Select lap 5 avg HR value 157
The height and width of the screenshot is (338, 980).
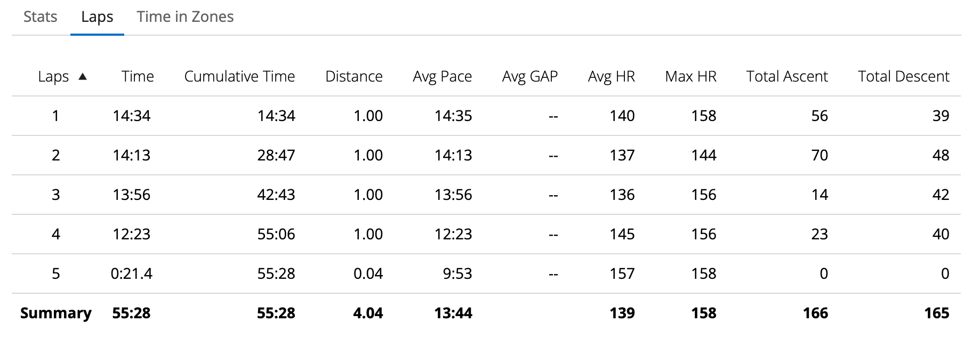click(x=622, y=274)
